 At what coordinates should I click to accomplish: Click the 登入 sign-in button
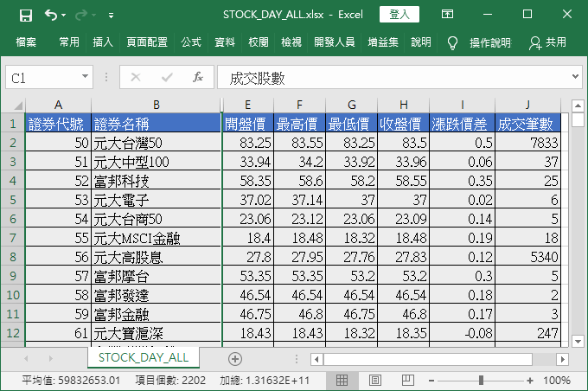(x=399, y=15)
